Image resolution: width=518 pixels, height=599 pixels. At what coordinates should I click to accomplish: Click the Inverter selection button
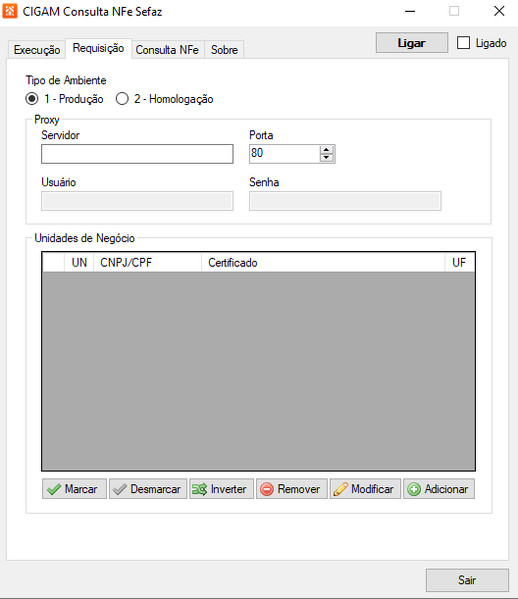[x=221, y=489]
